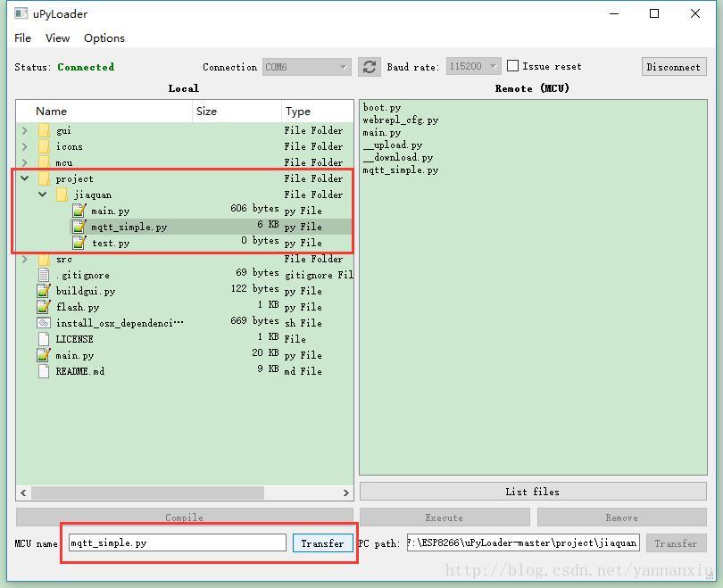Select webrepl_cfg.py in Remote list
This screenshot has height=588, width=723.
[400, 120]
